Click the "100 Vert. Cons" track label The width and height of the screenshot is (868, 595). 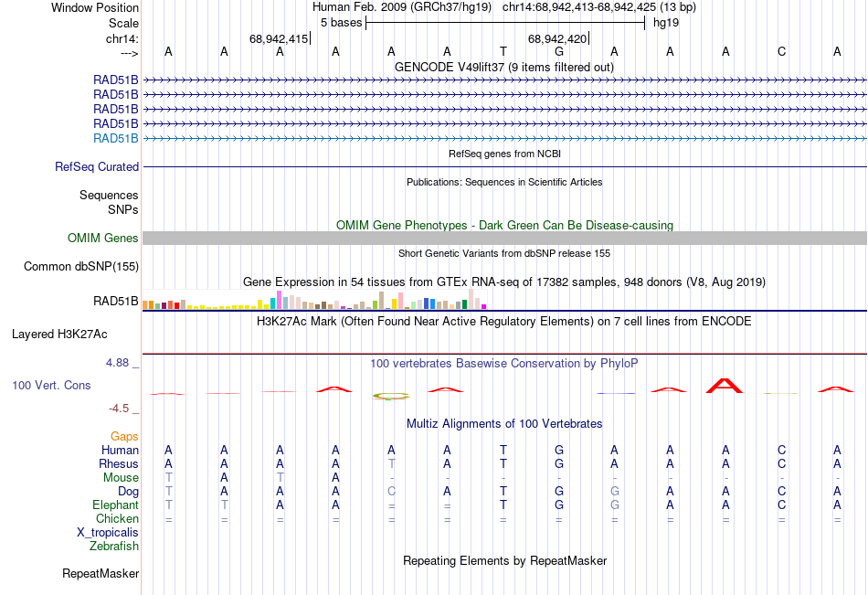pyautogui.click(x=51, y=385)
